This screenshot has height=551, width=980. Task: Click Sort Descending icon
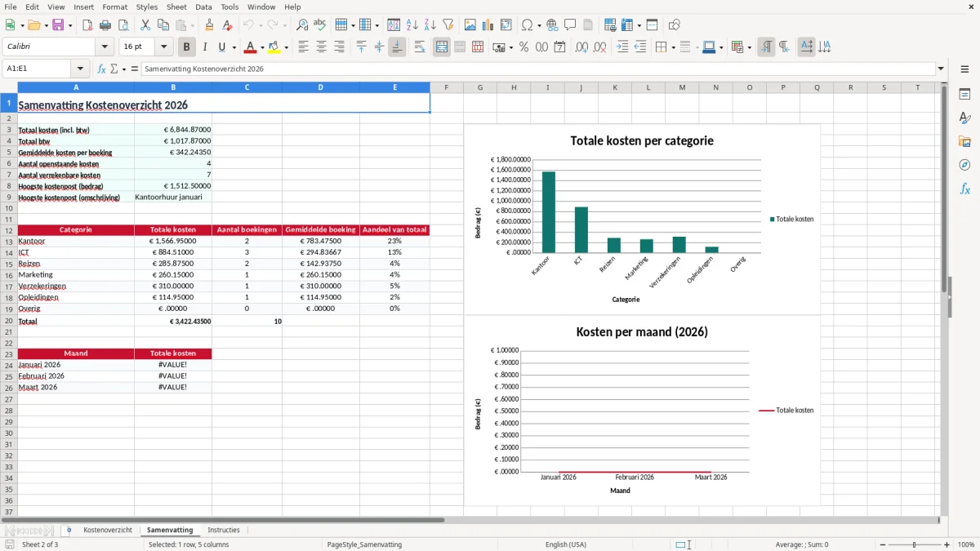[430, 25]
